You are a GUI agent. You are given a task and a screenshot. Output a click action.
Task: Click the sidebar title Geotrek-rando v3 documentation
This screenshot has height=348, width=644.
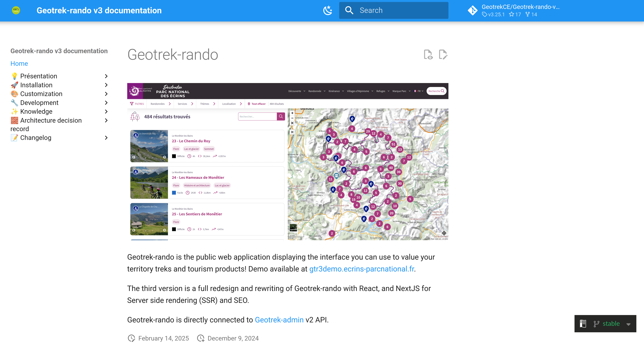point(59,51)
